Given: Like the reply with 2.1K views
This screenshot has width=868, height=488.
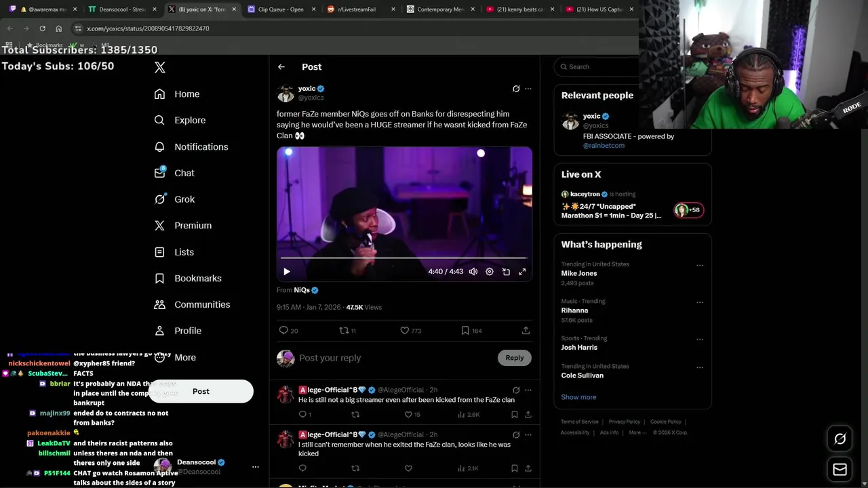Looking at the screenshot, I should coord(408,468).
